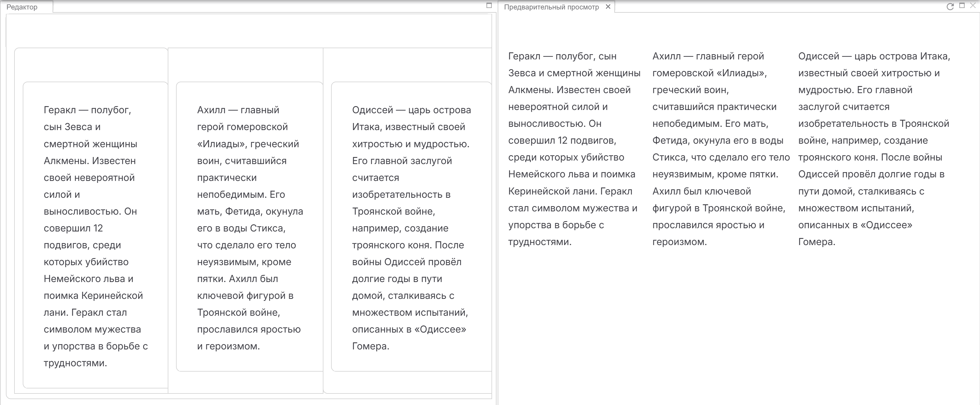Click the Геракл paragraph in the preview
The image size is (980, 405).
574,149
